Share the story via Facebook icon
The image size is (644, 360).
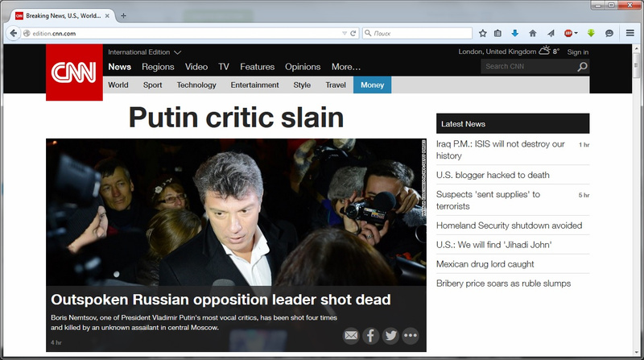pos(370,336)
